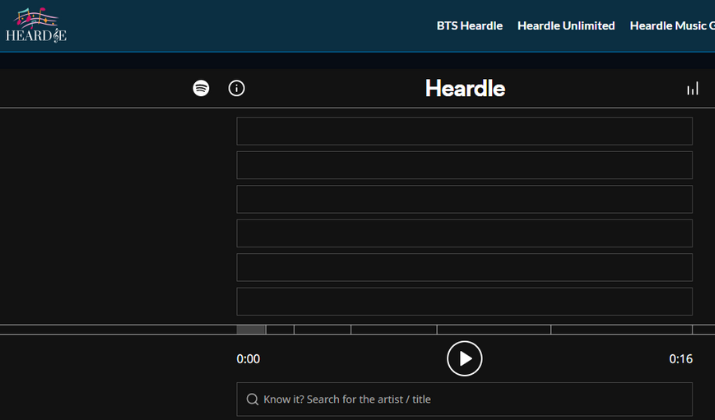Click the filled first progress segment
This screenshot has width=715, height=420.
[x=251, y=330]
